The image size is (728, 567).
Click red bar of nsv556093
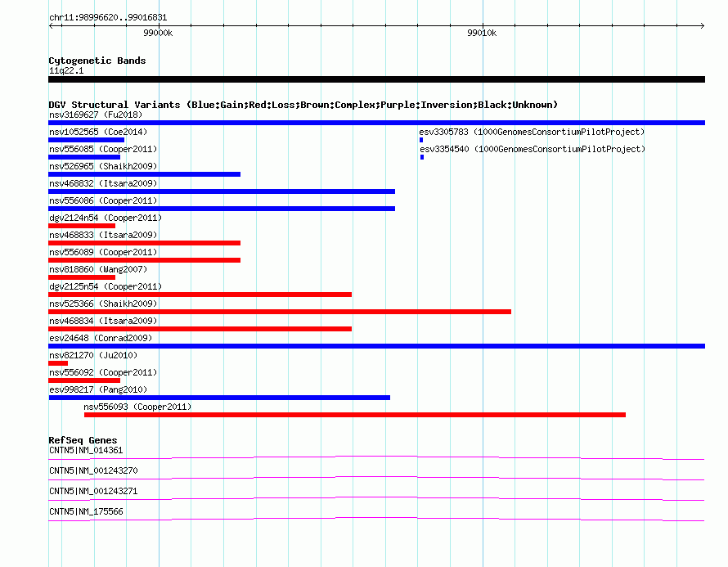[x=355, y=415]
